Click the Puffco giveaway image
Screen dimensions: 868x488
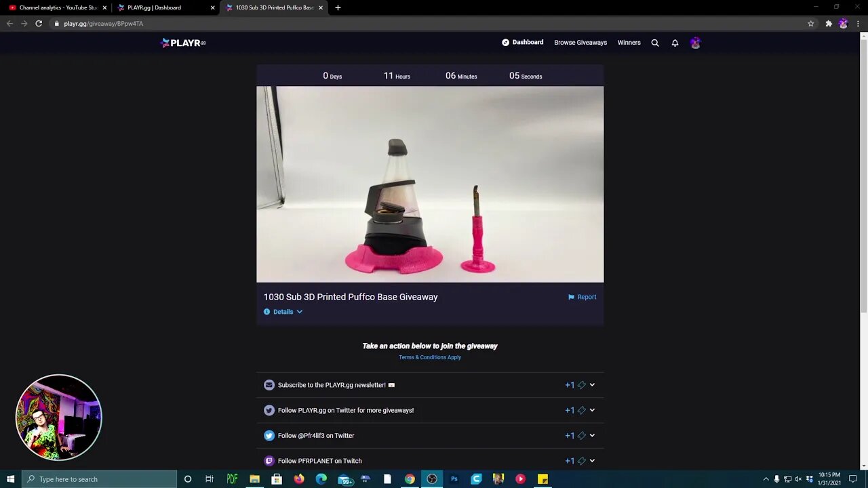click(430, 184)
